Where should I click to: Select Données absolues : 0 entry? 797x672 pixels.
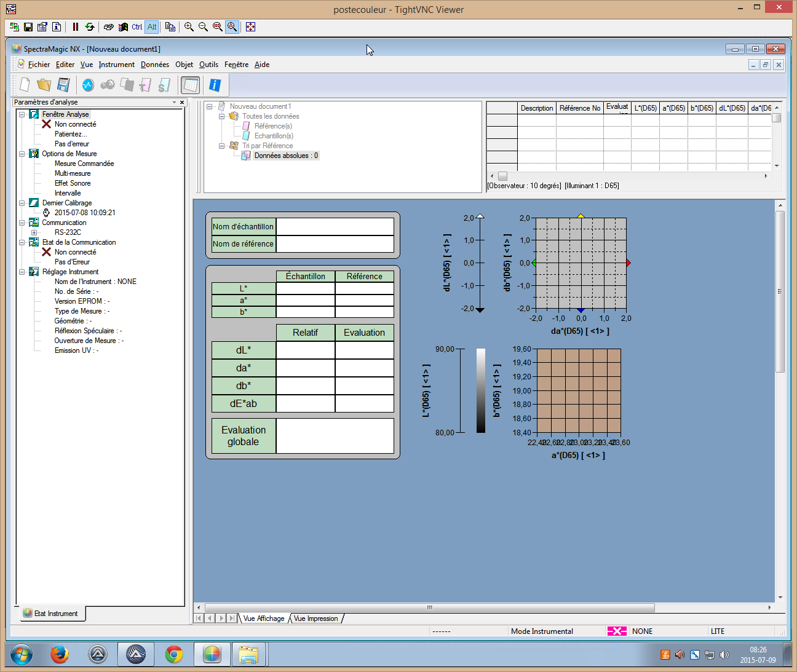[x=286, y=156]
